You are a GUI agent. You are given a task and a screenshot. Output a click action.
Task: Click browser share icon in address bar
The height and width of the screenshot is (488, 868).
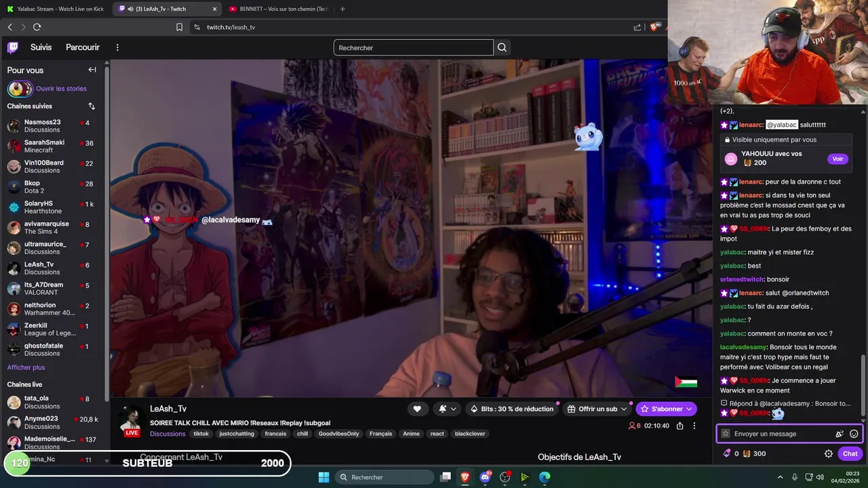(x=637, y=27)
